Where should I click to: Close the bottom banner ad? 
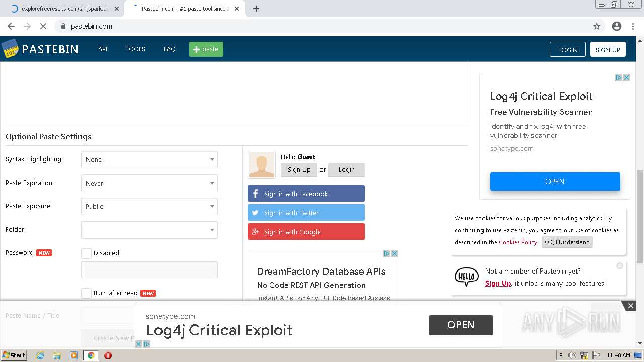coord(630,306)
